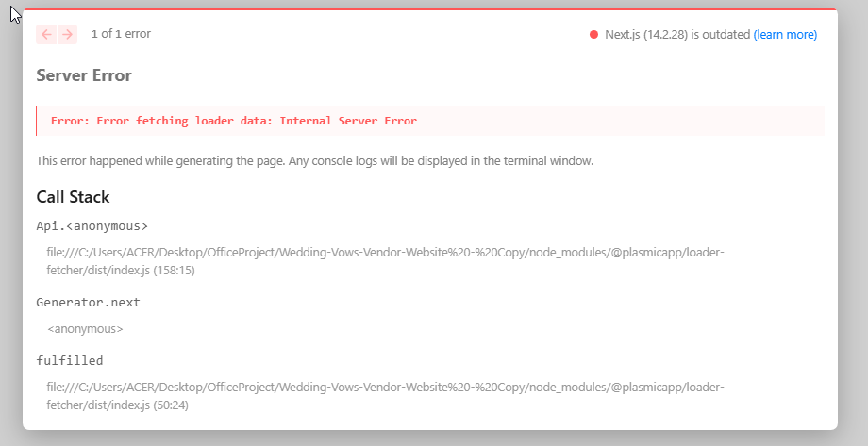868x446 pixels.
Task: Open the index.js (158:15) file path
Action: [385, 261]
